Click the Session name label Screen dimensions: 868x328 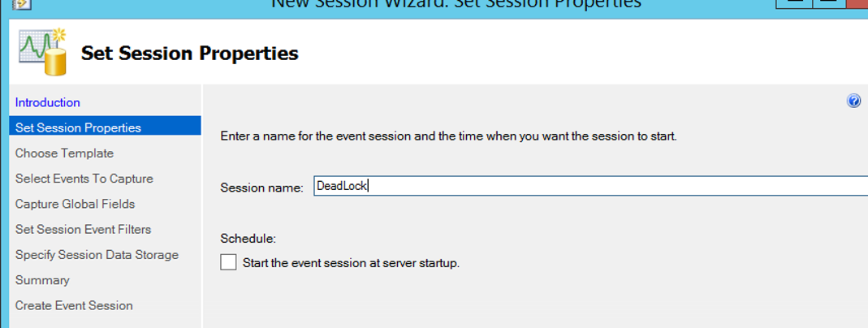click(x=261, y=188)
